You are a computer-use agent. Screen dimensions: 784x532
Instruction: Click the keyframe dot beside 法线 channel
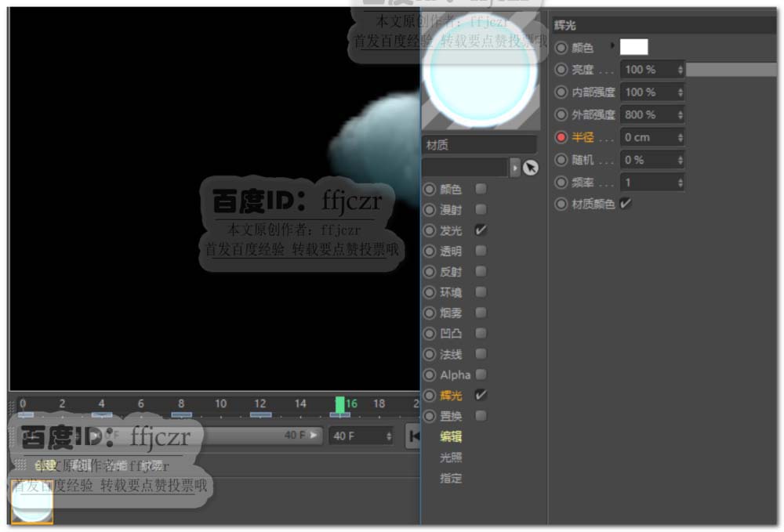430,355
